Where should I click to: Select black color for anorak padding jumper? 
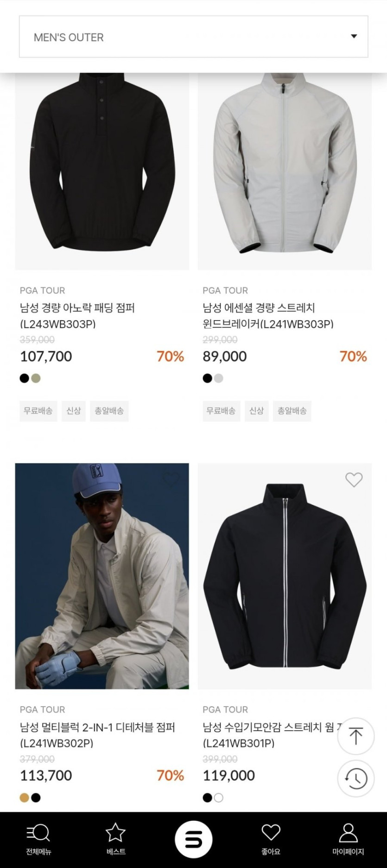pyautogui.click(x=25, y=379)
